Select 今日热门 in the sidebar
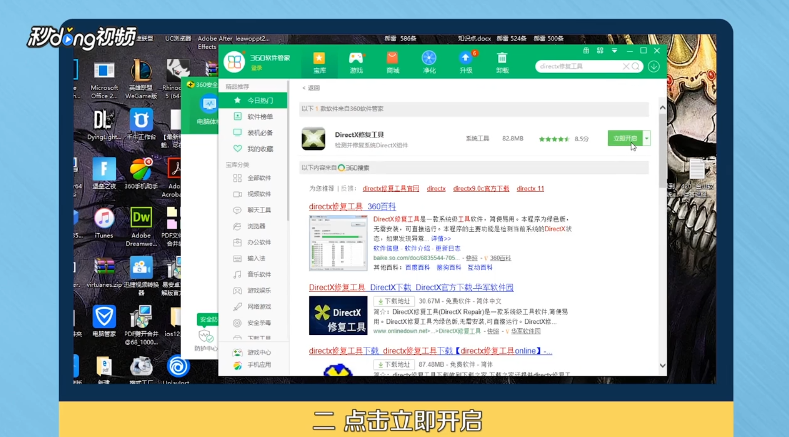The height and width of the screenshot is (437, 789). click(x=254, y=100)
